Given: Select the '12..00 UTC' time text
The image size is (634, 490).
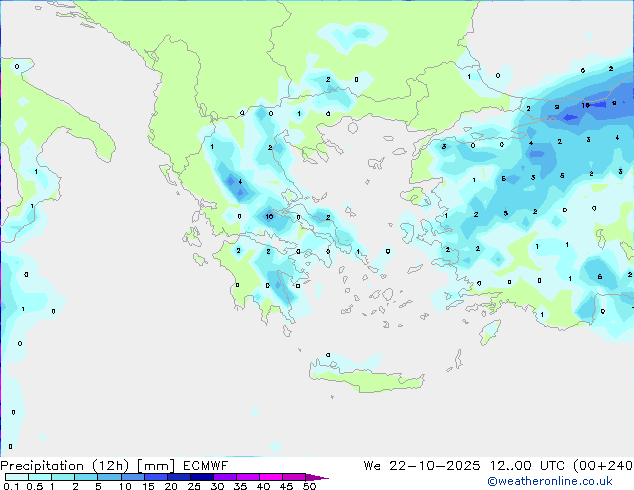Looking at the screenshot, I should pyautogui.click(x=526, y=466).
